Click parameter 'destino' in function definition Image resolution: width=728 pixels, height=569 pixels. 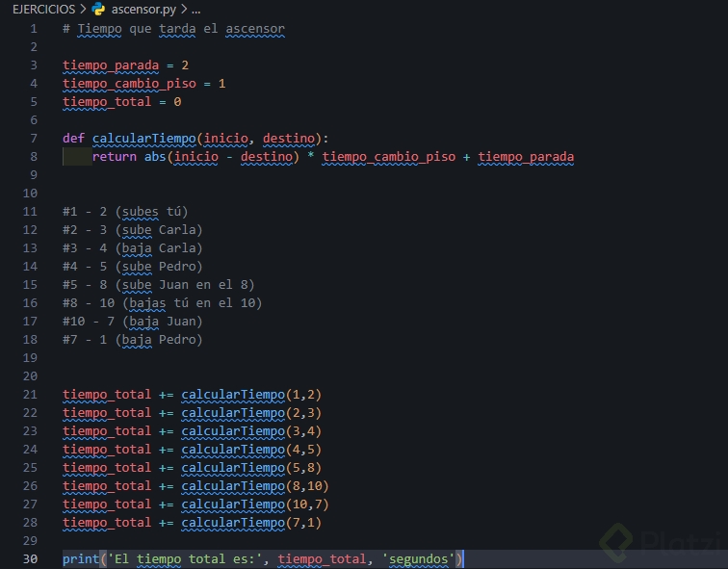click(x=289, y=139)
